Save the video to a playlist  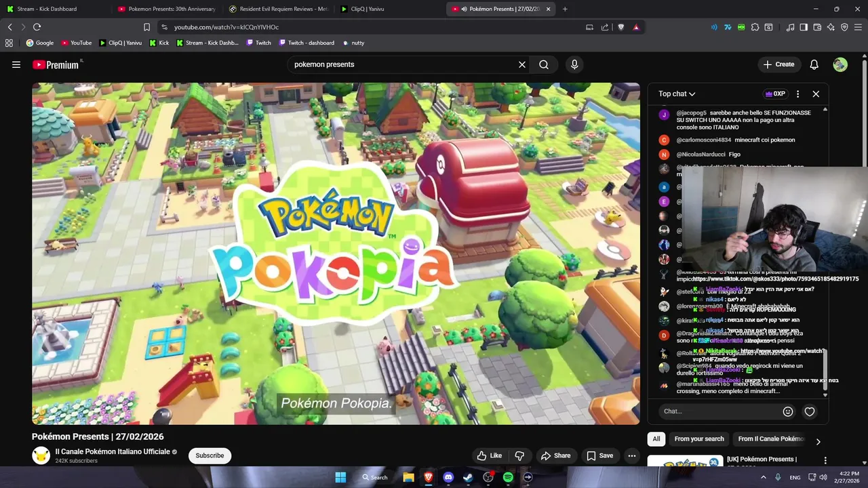click(599, 455)
